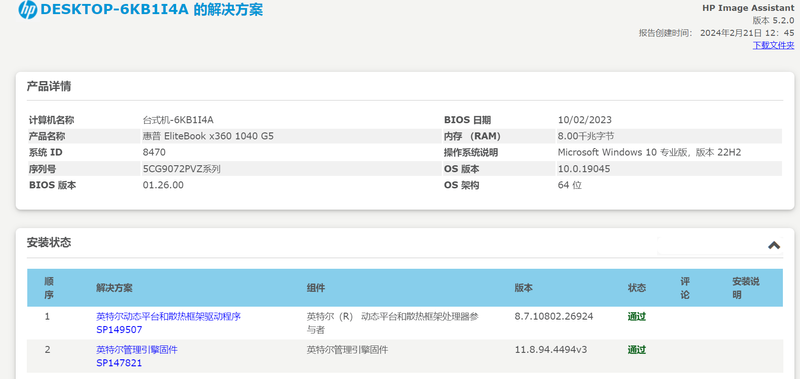Select 通过 status in row 1

tap(637, 317)
